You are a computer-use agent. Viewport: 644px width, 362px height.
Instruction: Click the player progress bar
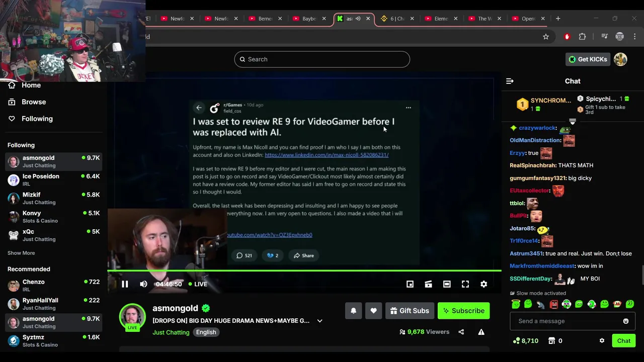tap(304, 271)
